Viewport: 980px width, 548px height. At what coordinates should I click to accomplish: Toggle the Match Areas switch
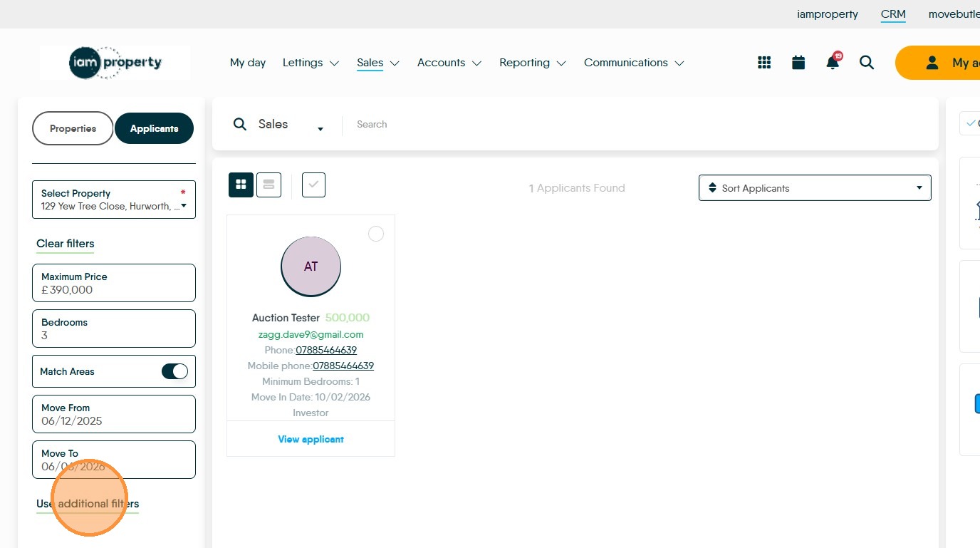[x=174, y=371]
